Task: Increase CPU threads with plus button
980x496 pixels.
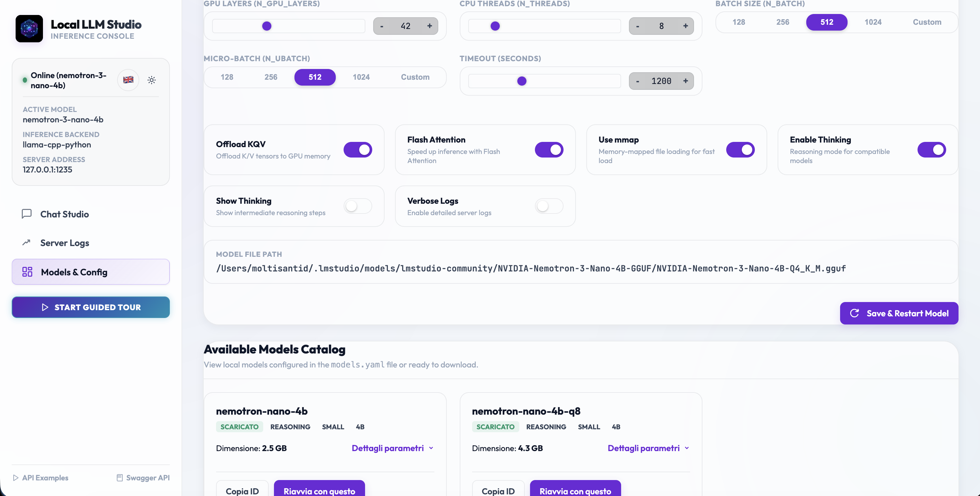Action: coord(686,26)
